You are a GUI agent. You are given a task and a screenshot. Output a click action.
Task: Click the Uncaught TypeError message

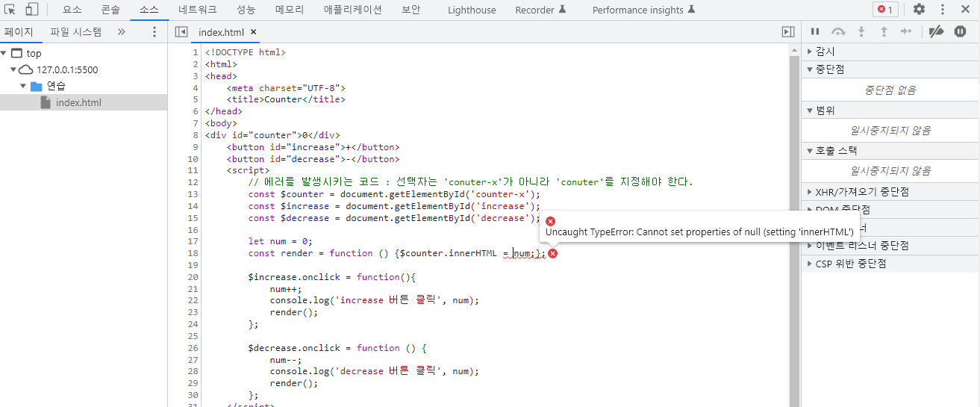(x=699, y=232)
